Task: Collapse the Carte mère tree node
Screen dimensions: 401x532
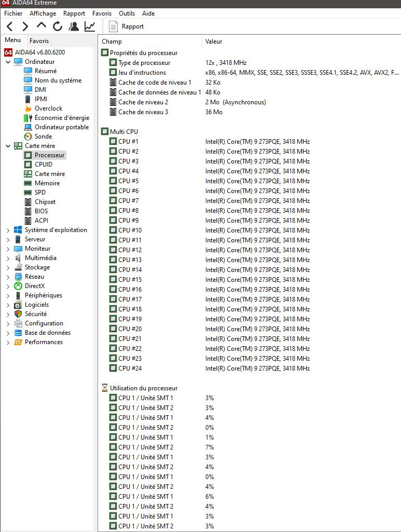Action: [x=8, y=146]
